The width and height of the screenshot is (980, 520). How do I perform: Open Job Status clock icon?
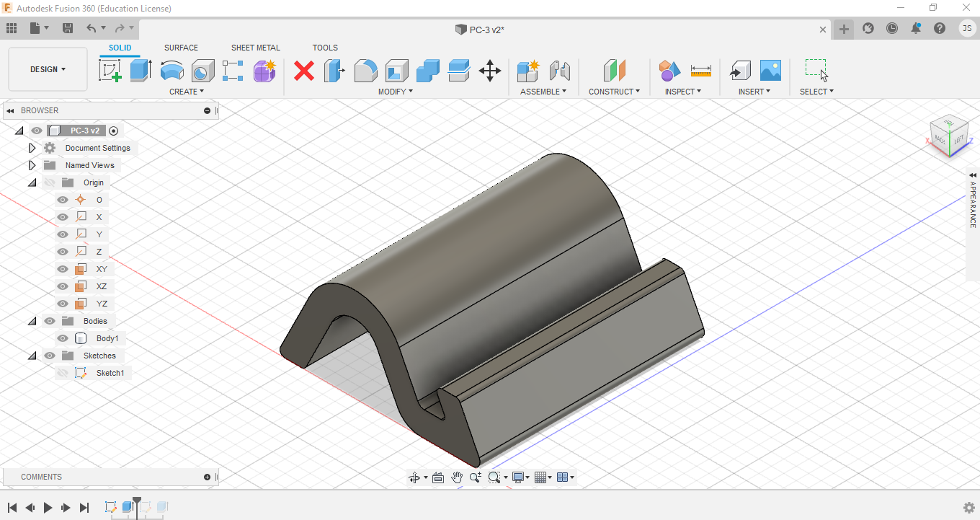892,28
